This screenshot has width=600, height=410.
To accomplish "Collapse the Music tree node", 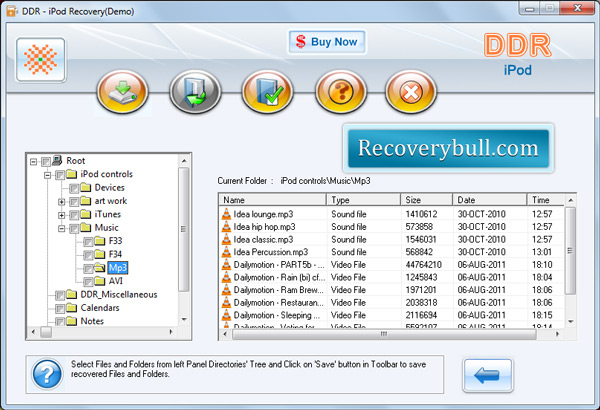I will pyautogui.click(x=62, y=229).
